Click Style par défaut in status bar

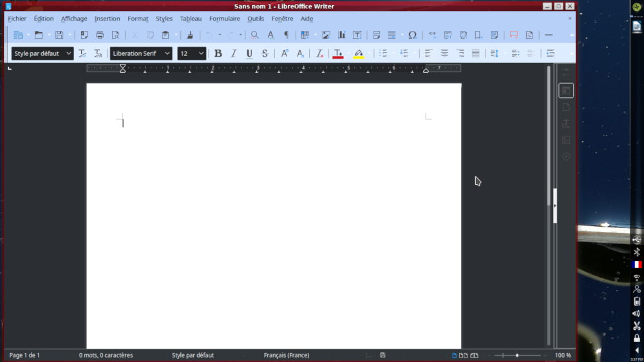point(193,355)
